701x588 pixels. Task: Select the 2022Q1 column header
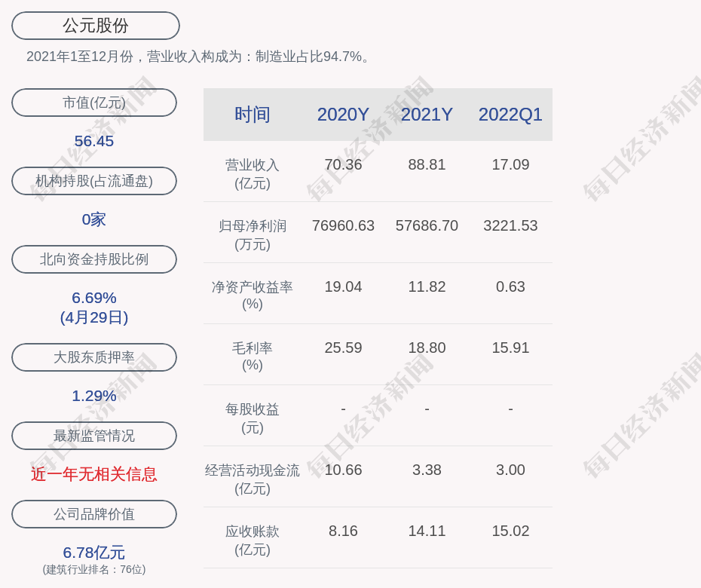pyautogui.click(x=510, y=115)
